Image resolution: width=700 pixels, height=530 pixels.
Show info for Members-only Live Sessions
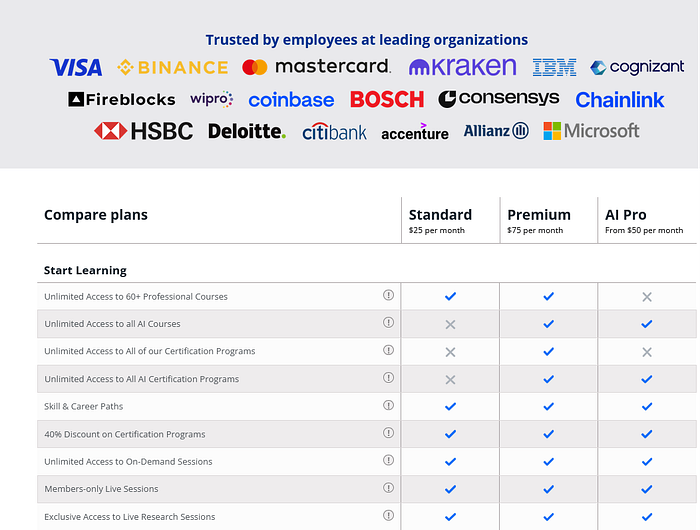tap(388, 488)
